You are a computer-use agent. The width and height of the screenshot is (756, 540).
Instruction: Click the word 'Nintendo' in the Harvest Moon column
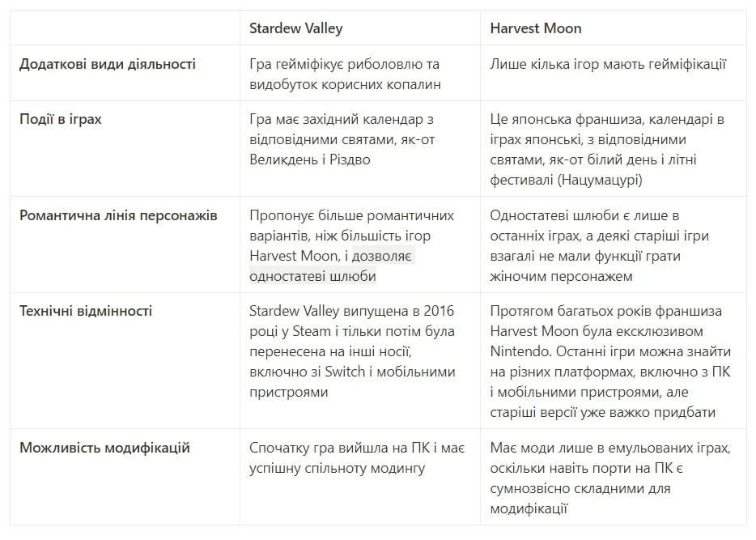517,352
